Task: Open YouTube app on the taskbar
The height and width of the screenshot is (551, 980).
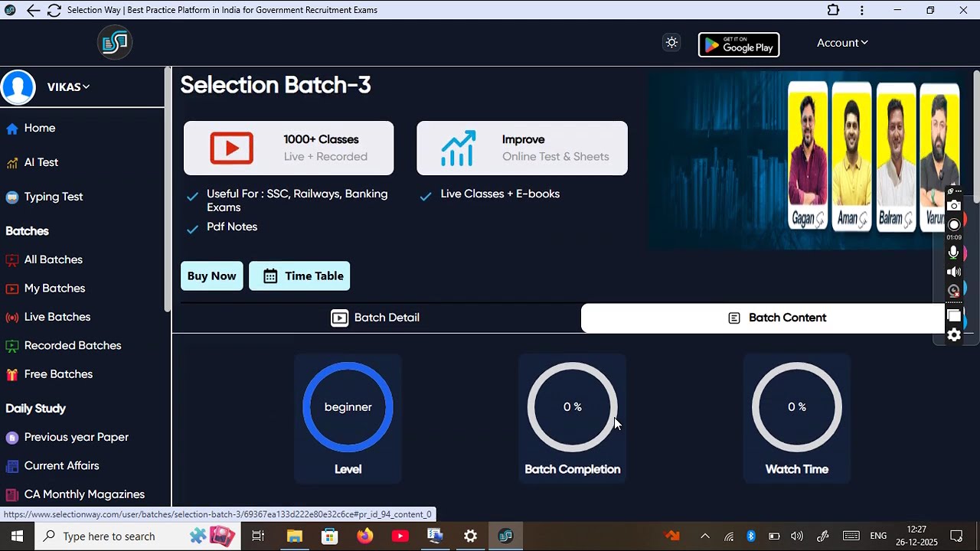Action: [x=400, y=536]
